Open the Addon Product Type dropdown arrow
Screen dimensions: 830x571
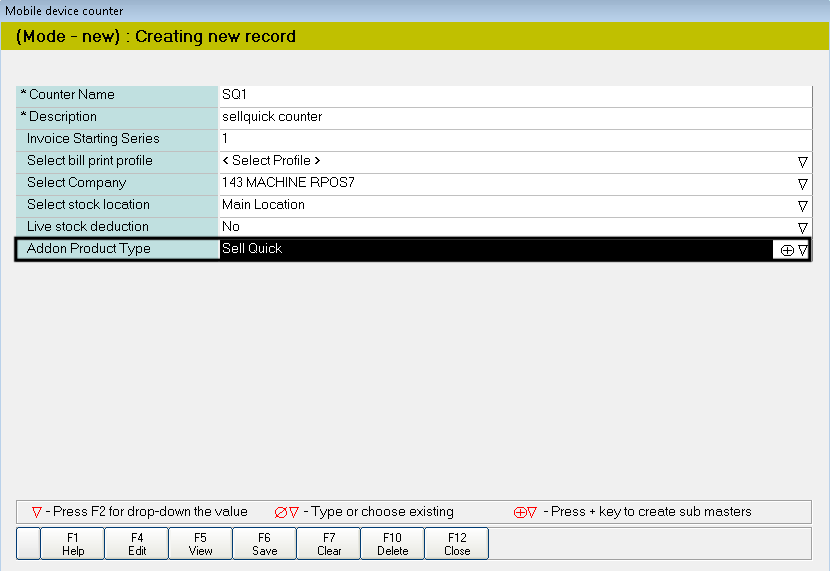click(x=803, y=250)
